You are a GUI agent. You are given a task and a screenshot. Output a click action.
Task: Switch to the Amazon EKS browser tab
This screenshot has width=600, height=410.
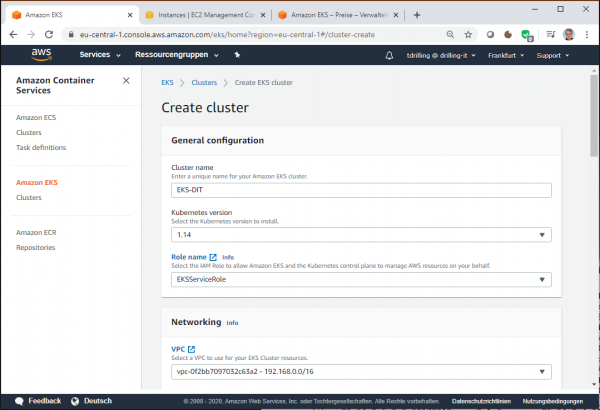point(72,15)
